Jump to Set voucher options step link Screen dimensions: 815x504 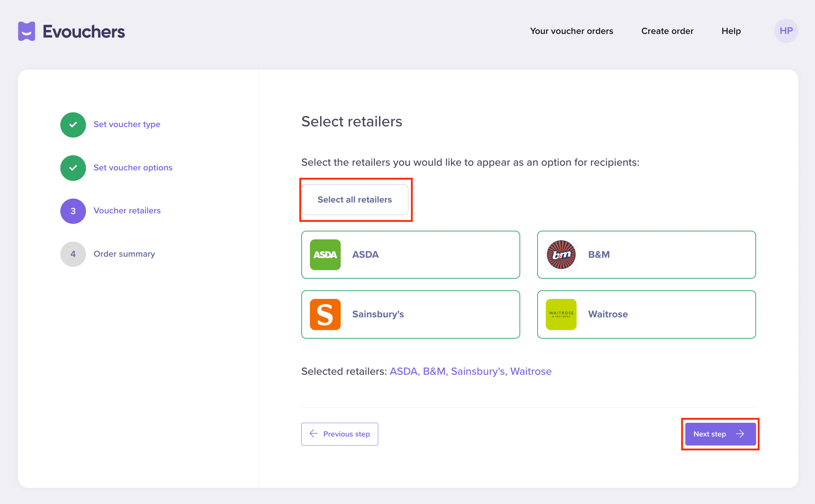click(x=133, y=168)
